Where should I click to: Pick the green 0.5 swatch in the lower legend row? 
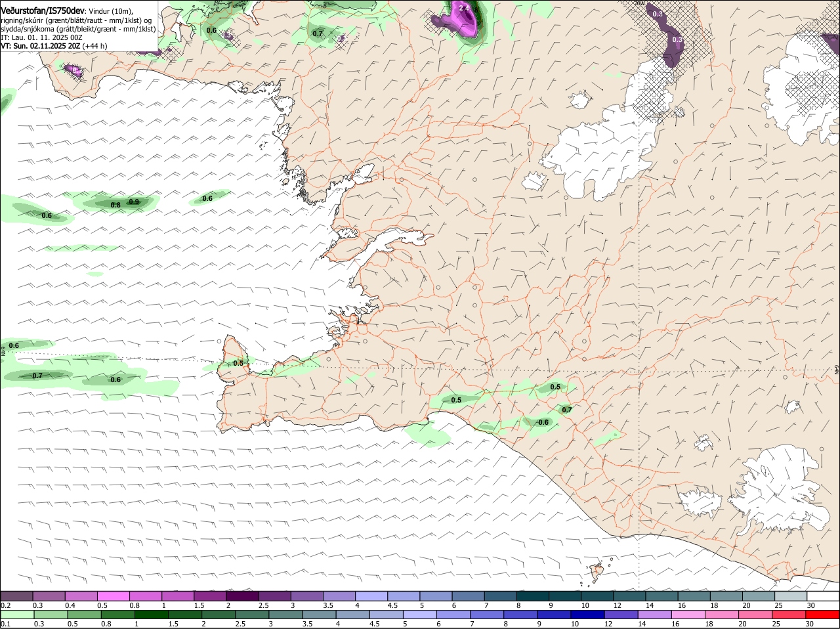click(x=84, y=615)
